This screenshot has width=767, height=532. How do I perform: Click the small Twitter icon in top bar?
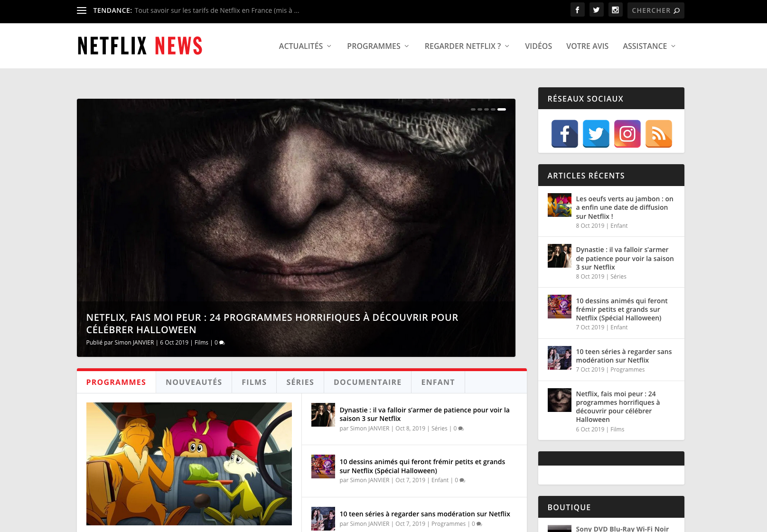tap(596, 10)
